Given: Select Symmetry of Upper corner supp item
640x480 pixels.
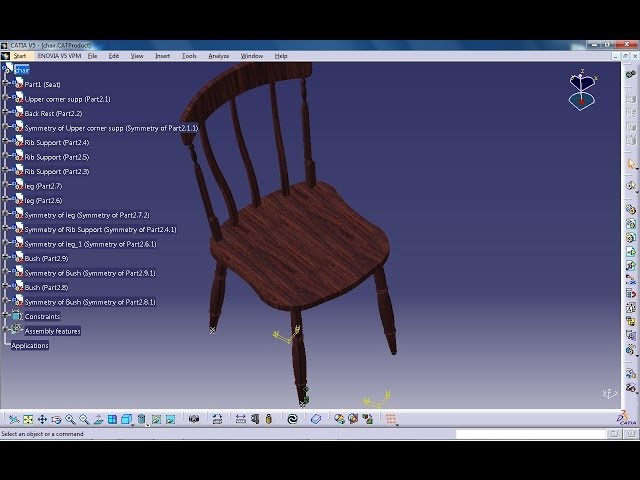Looking at the screenshot, I should click(111, 128).
